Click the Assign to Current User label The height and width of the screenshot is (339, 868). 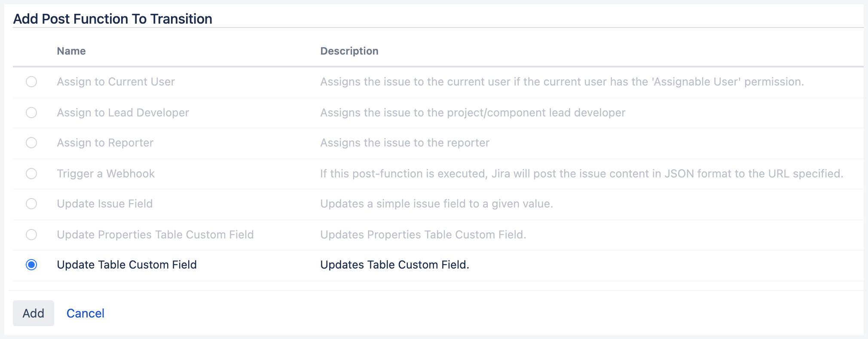[116, 82]
